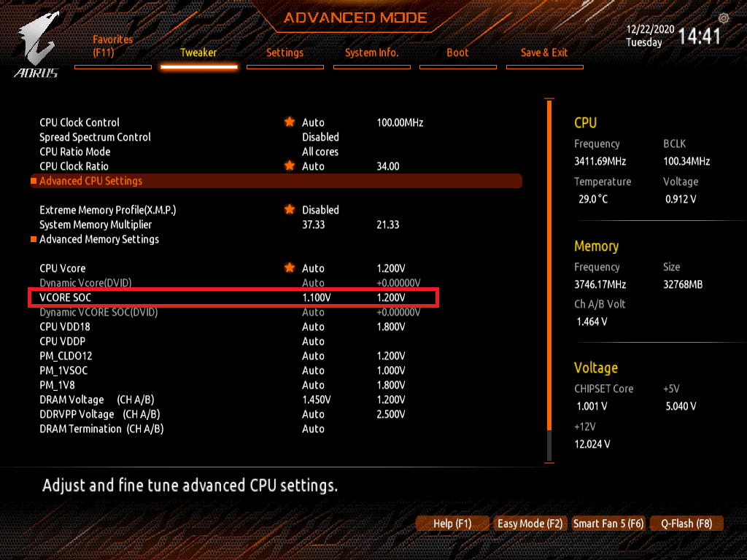Click the favorite star beside CPU Clock Ratio
747x560 pixels.
pyautogui.click(x=289, y=166)
